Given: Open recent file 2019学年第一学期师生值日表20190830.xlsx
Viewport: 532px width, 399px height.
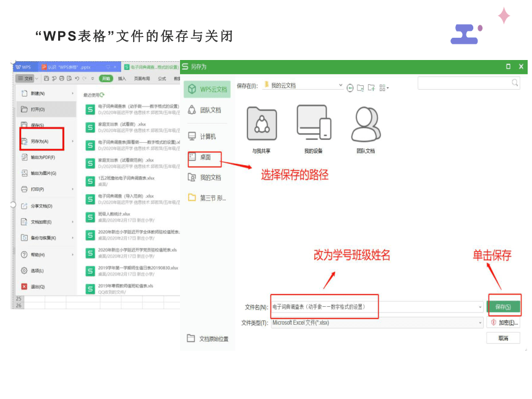Looking at the screenshot, I should click(132, 271).
